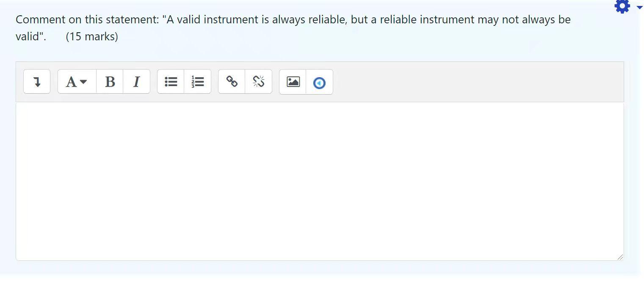Open the paragraph styles dropdown
Viewport: 644px width, 285px height.
click(76, 81)
